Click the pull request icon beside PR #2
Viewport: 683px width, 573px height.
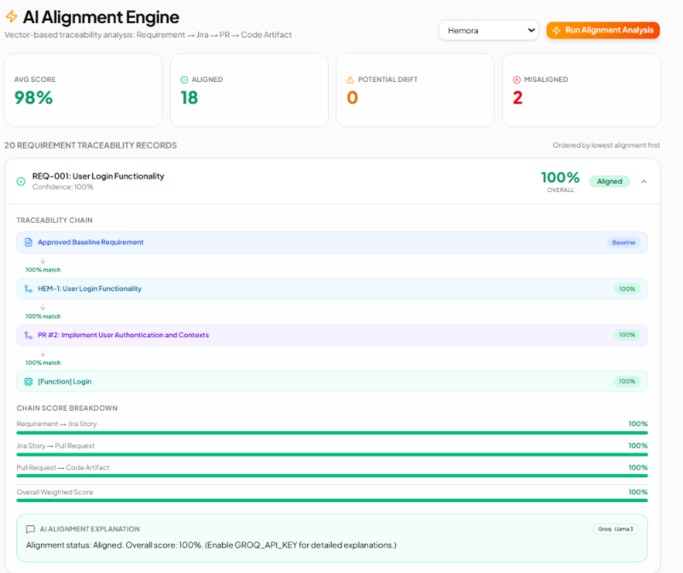[x=28, y=335]
